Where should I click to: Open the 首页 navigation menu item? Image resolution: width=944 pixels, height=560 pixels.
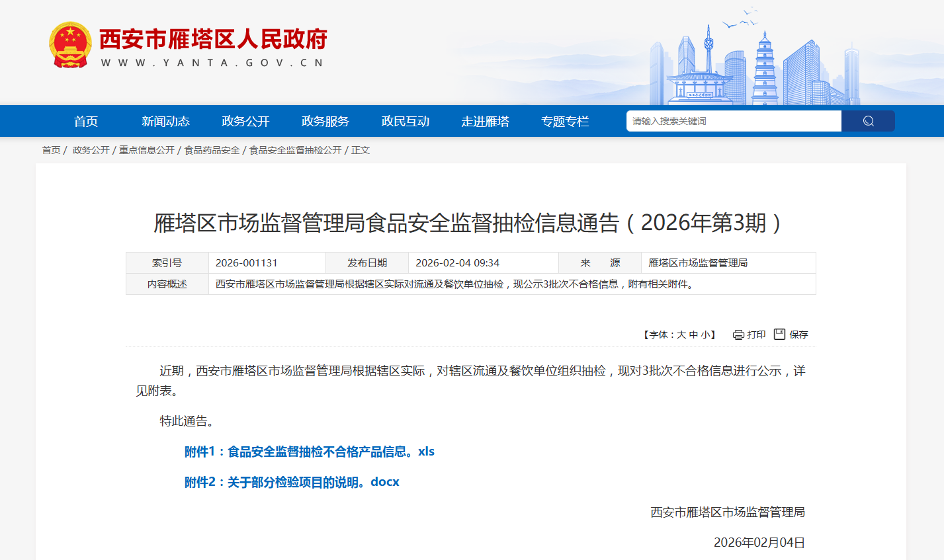click(x=86, y=122)
